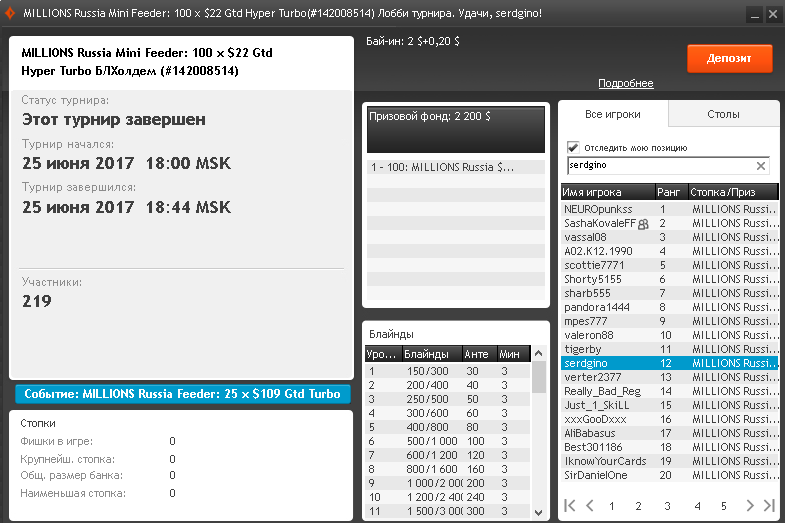The image size is (785, 523).
Task: Switch to the Все игроки tab
Action: [613, 114]
